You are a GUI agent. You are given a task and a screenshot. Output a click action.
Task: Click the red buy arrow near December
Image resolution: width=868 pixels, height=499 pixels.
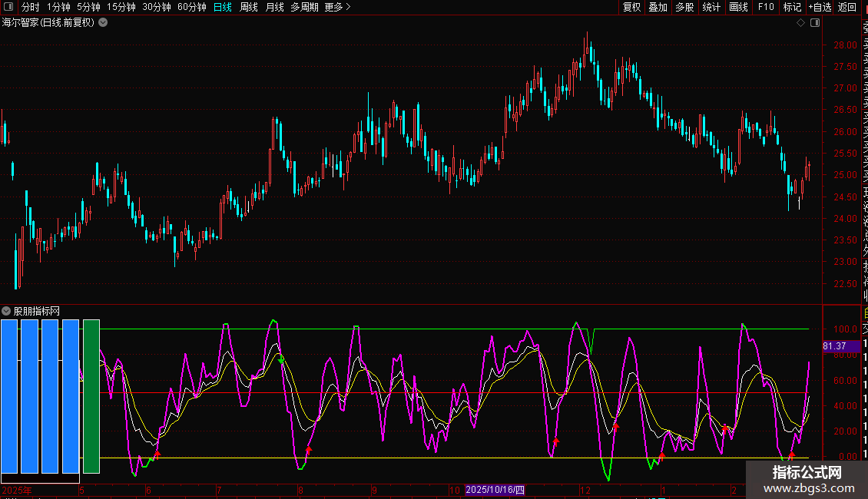[616, 426]
